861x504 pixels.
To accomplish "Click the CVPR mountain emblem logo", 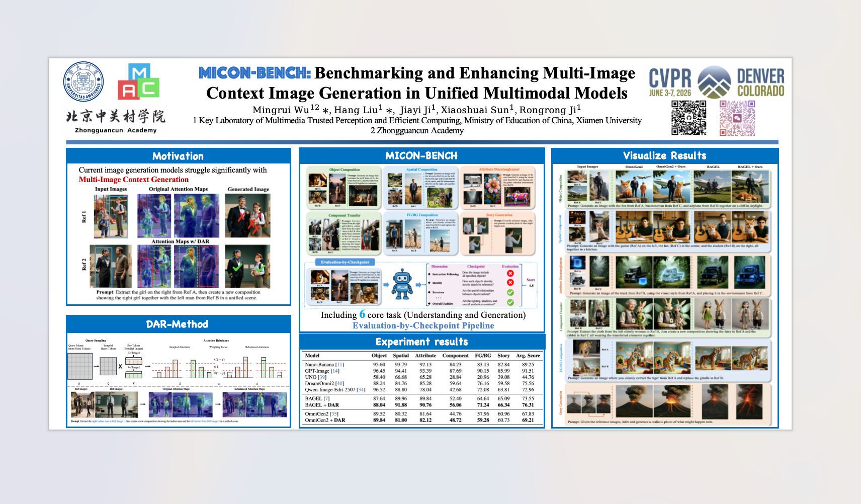I will [x=714, y=82].
